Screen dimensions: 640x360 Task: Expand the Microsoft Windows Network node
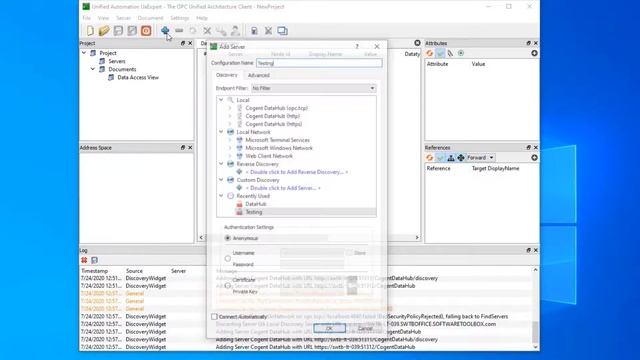(230, 148)
